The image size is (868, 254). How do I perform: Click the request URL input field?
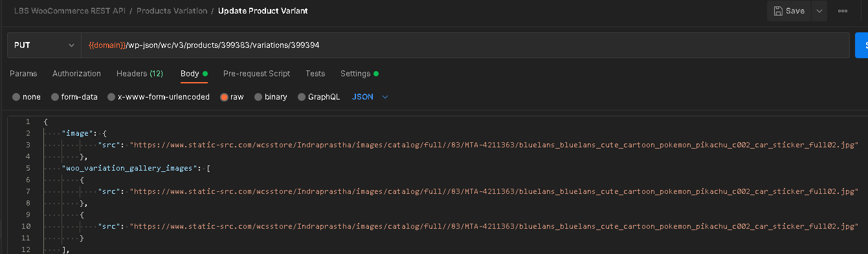point(465,45)
